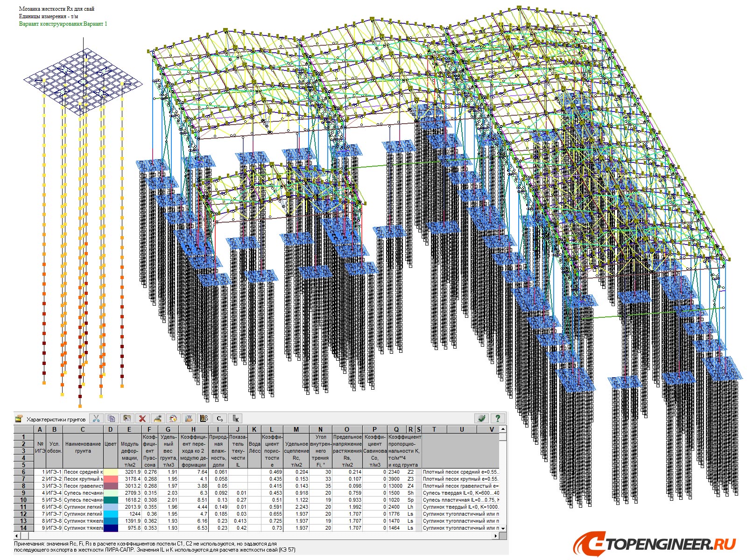Click the proportionality value '2340'
The height and width of the screenshot is (560, 747).
point(394,472)
